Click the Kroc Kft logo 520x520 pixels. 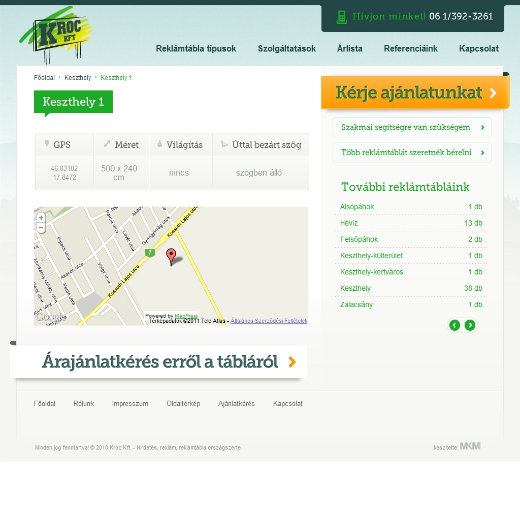(56, 35)
